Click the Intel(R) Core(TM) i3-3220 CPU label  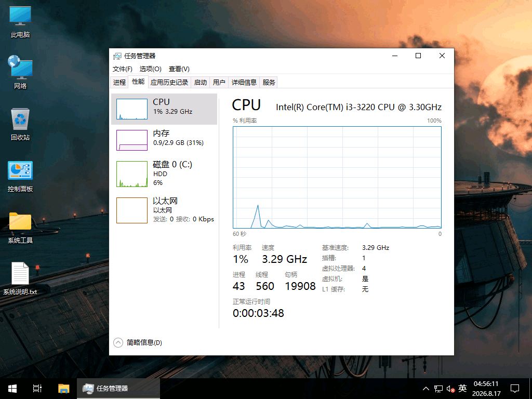coord(358,107)
